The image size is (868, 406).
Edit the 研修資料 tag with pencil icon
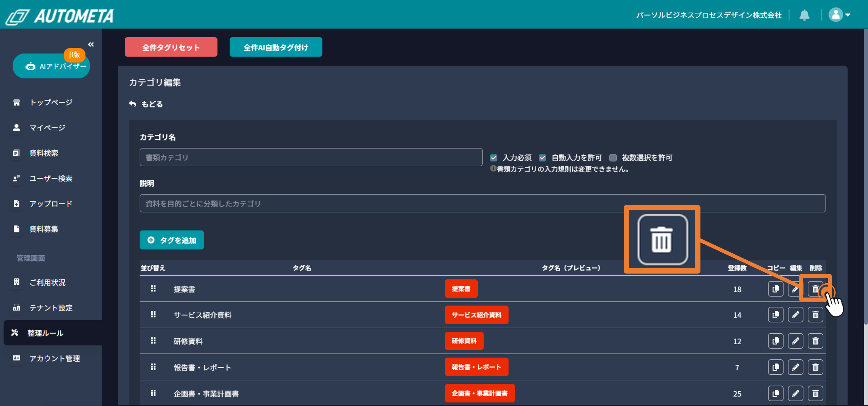(x=795, y=341)
